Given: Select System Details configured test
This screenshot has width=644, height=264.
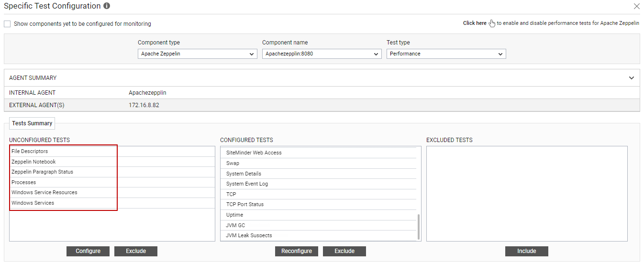Looking at the screenshot, I should 319,174.
